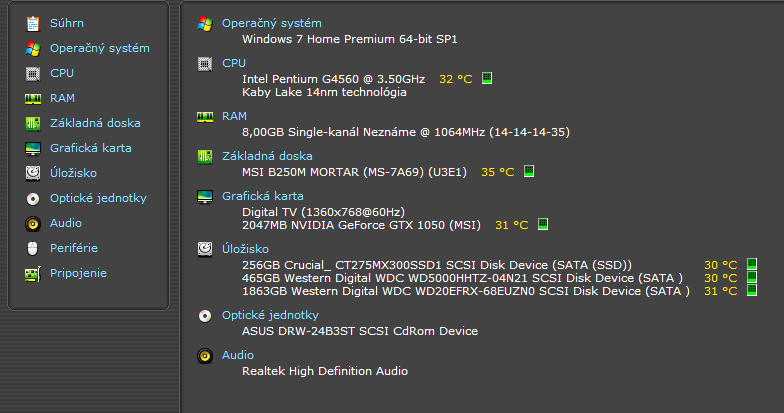Follow the Základná doska heading link
The image size is (784, 413).
(267, 155)
